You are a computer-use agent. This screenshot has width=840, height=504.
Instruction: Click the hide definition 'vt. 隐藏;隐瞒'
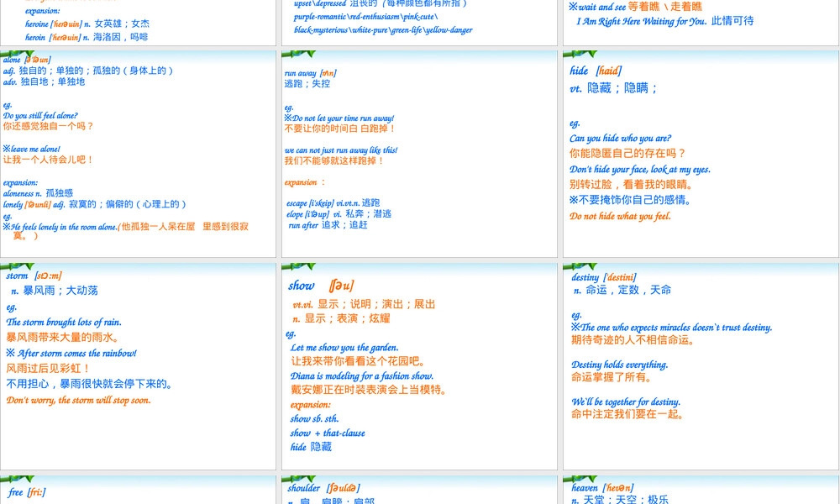pyautogui.click(x=613, y=88)
